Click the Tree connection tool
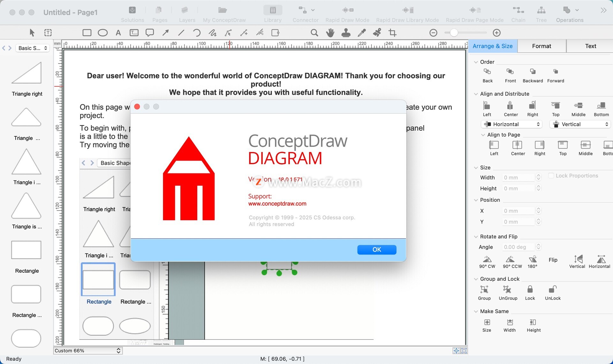The height and width of the screenshot is (364, 613). point(541,14)
